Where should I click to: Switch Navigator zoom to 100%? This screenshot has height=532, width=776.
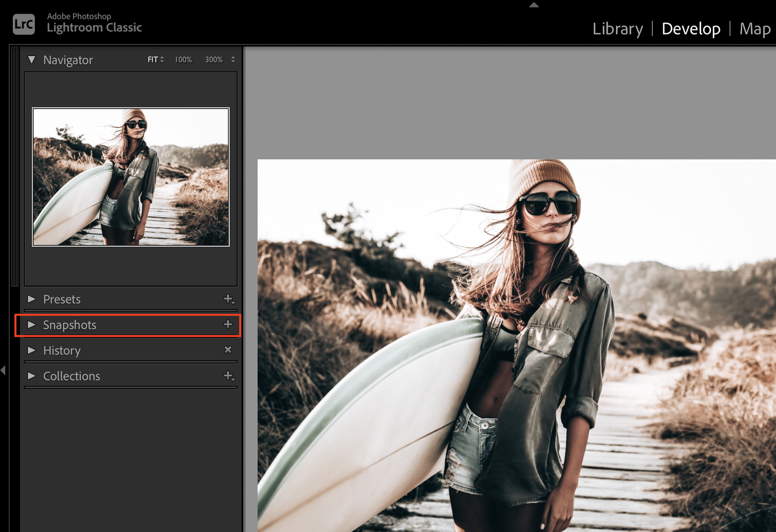183,59
